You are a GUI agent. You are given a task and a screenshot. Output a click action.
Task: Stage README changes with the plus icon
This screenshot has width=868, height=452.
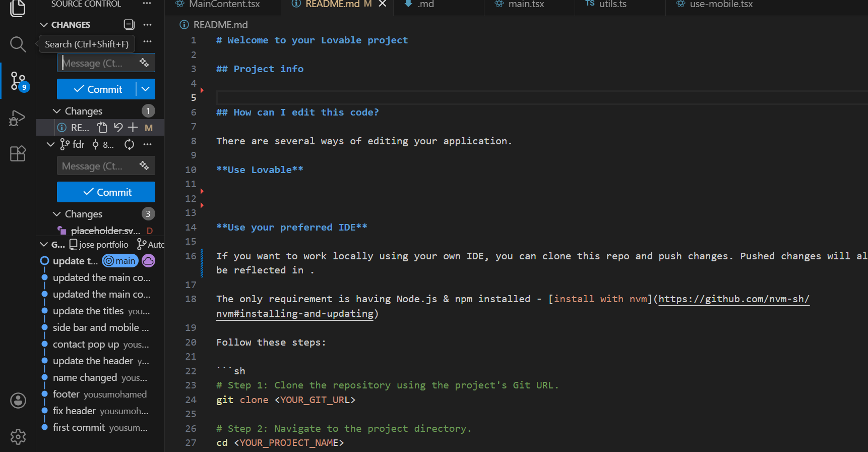tap(133, 128)
